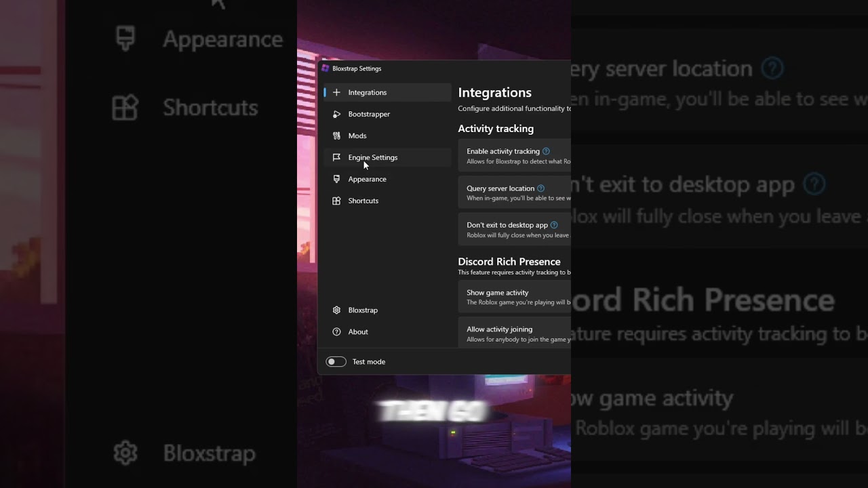Click the About question-mark icon in sidebar
Image resolution: width=868 pixels, height=488 pixels.
(336, 331)
